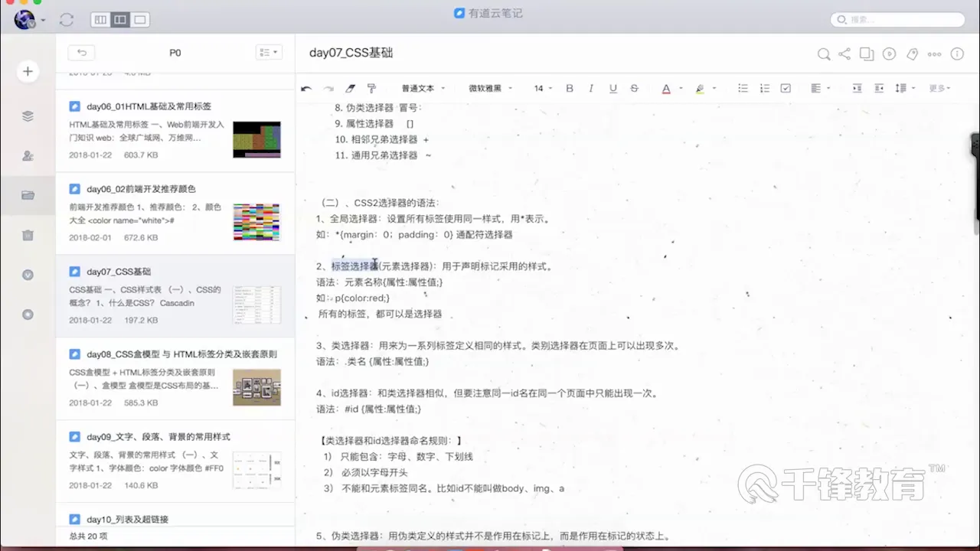Open the day08_CSS盒模型 note
Image resolution: width=980 pixels, height=551 pixels.
pyautogui.click(x=175, y=379)
